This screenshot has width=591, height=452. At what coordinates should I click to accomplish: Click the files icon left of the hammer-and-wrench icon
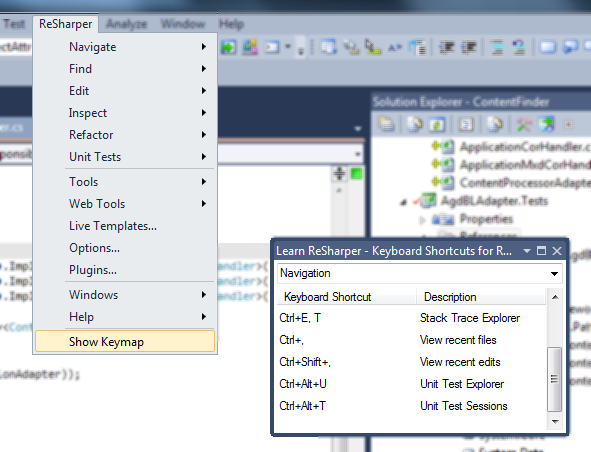(495, 124)
